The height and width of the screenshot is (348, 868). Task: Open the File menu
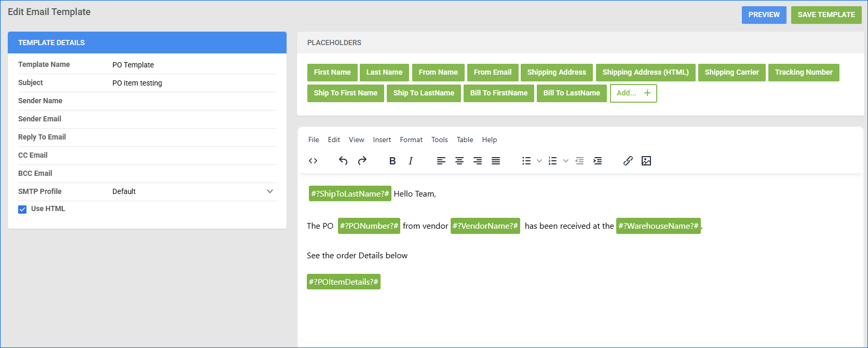pyautogui.click(x=314, y=140)
